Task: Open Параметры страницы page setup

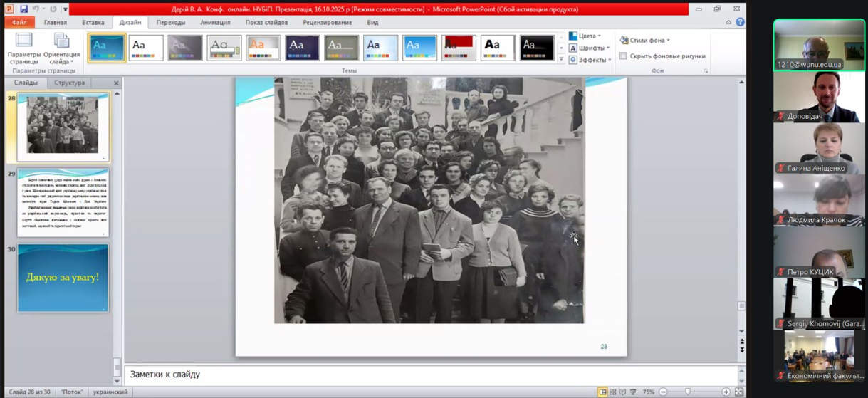Action: [24, 48]
